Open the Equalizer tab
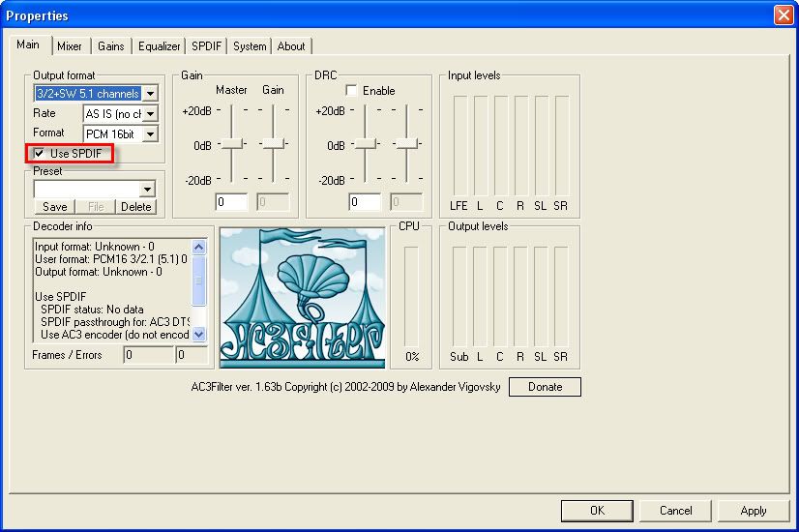The image size is (799, 532). point(159,46)
